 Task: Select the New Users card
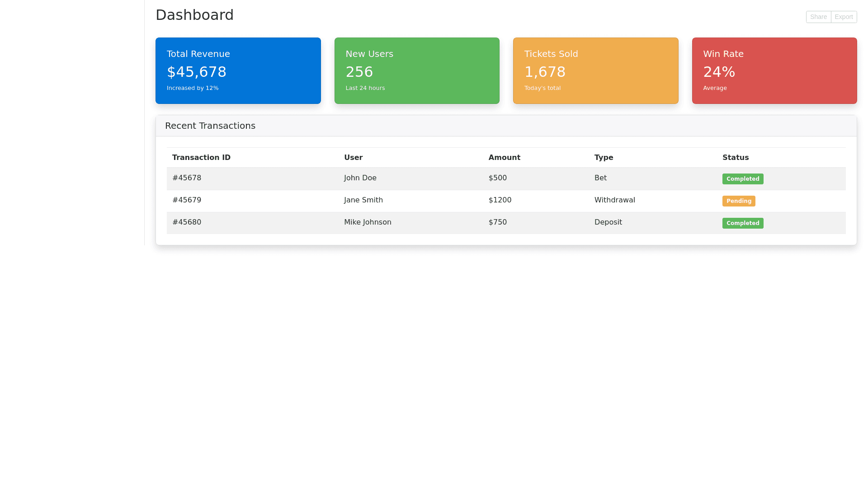tap(417, 70)
